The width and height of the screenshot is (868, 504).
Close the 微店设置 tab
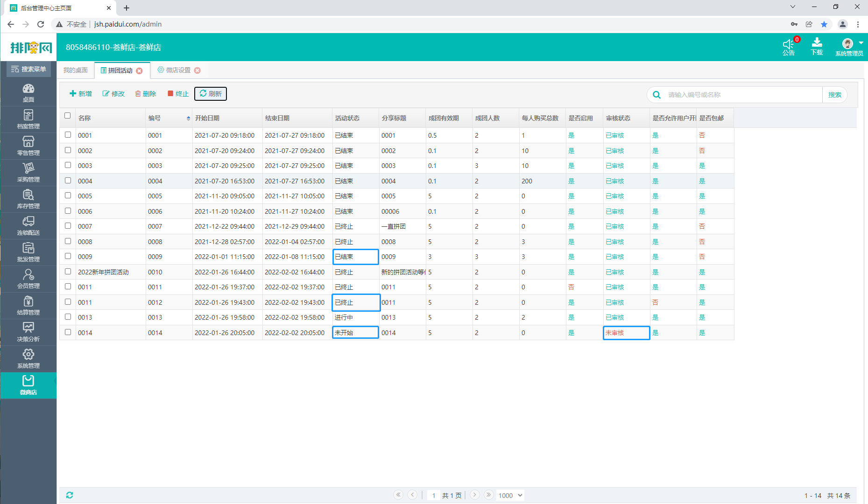tap(198, 70)
